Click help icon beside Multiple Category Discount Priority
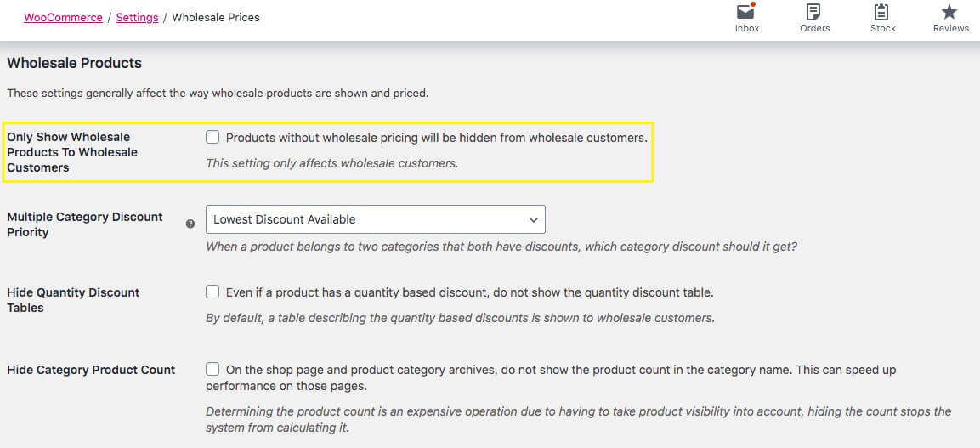 pyautogui.click(x=190, y=224)
